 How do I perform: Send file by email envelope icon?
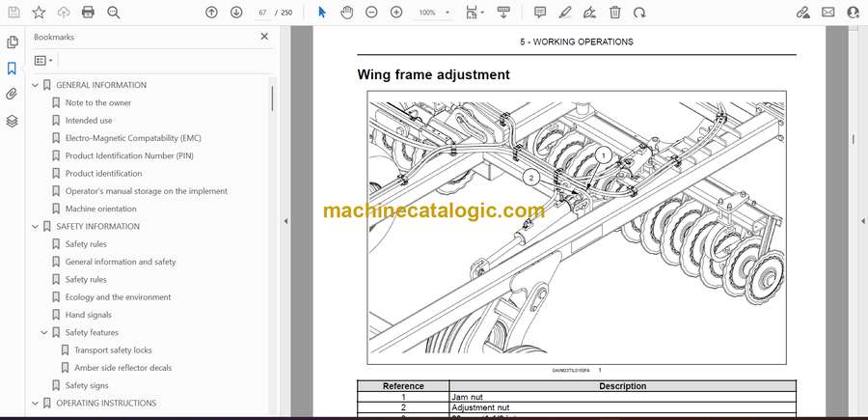[828, 13]
